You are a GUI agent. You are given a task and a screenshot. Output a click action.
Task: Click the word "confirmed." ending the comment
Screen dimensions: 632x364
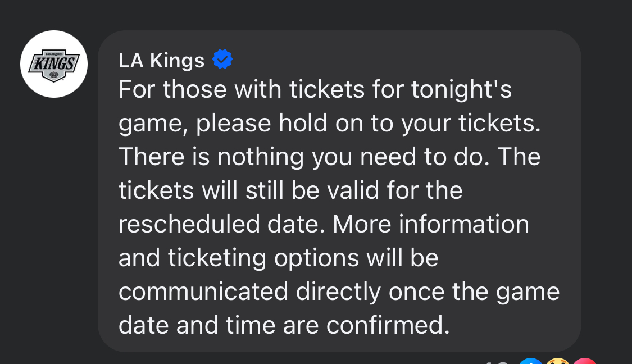388,325
